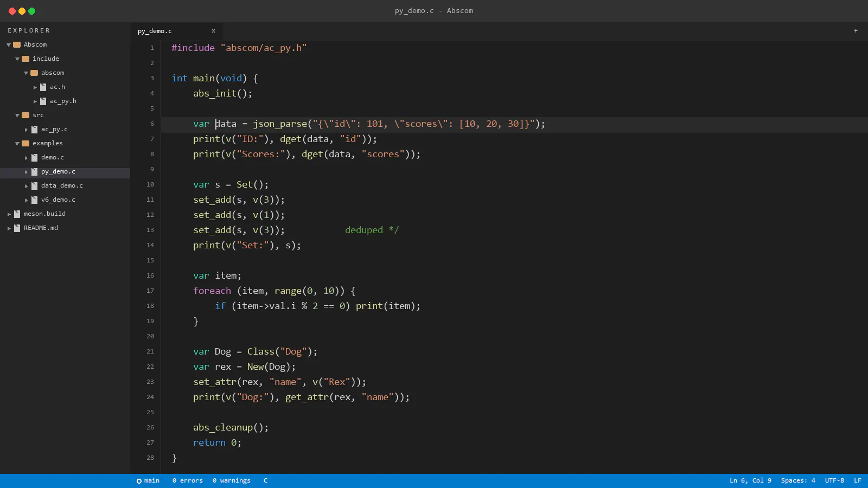
Task: Click the meson.build file icon
Action: (17, 214)
